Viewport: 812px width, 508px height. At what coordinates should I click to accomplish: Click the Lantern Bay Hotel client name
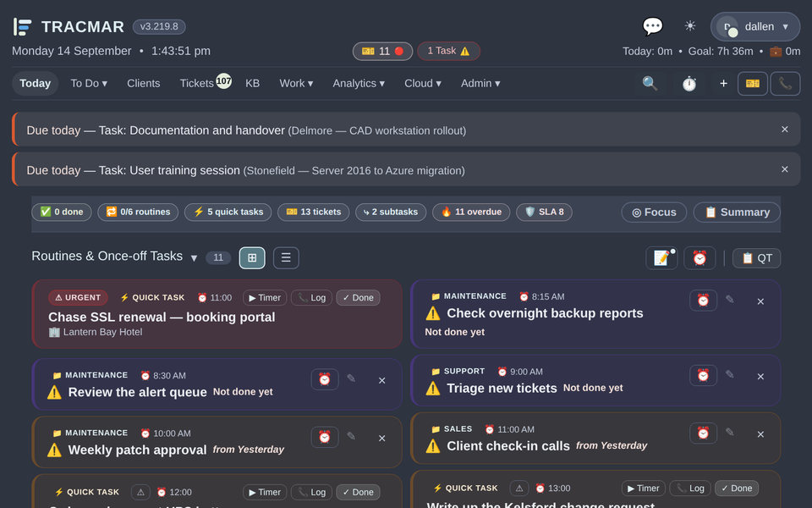(96, 332)
